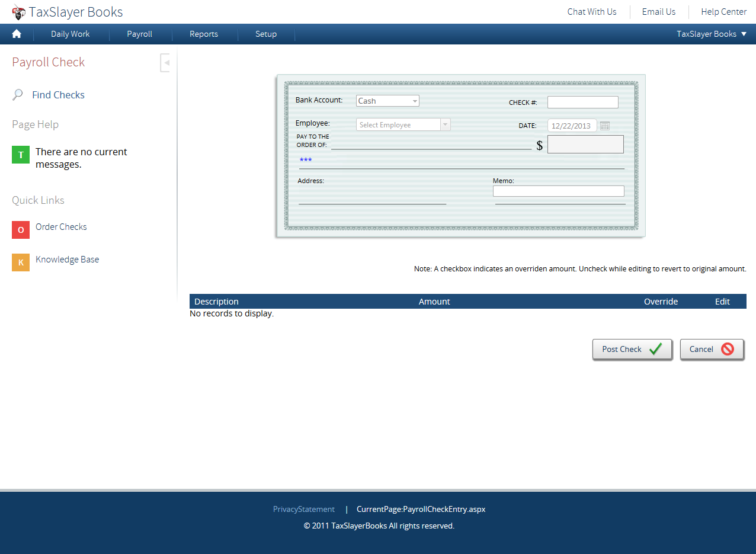The image size is (756, 554).
Task: Cancel the payroll check entry
Action: point(712,349)
